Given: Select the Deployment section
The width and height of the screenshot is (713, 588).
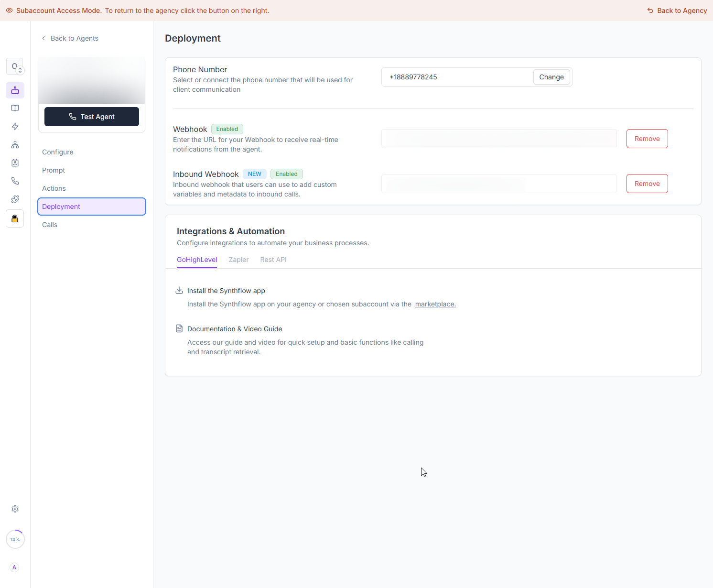Looking at the screenshot, I should click(x=92, y=207).
